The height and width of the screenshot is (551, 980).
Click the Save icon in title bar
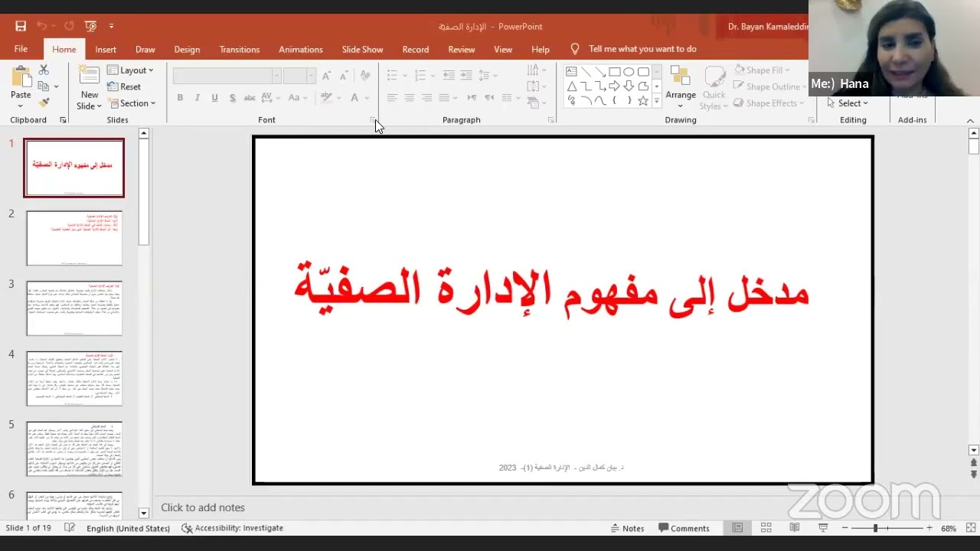tap(21, 26)
